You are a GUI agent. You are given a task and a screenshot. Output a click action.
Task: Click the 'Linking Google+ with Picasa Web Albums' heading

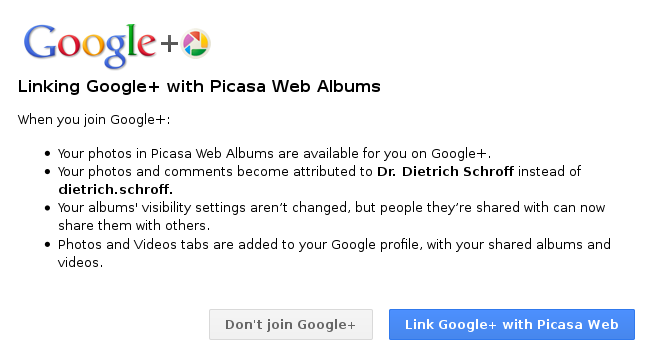[199, 87]
